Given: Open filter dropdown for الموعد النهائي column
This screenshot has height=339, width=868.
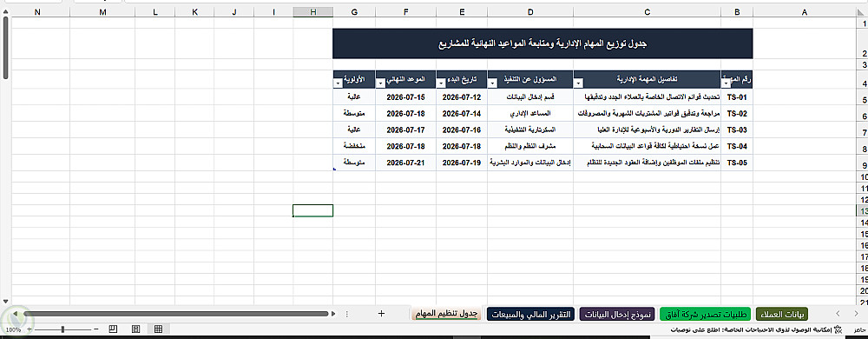Looking at the screenshot, I should point(380,83).
